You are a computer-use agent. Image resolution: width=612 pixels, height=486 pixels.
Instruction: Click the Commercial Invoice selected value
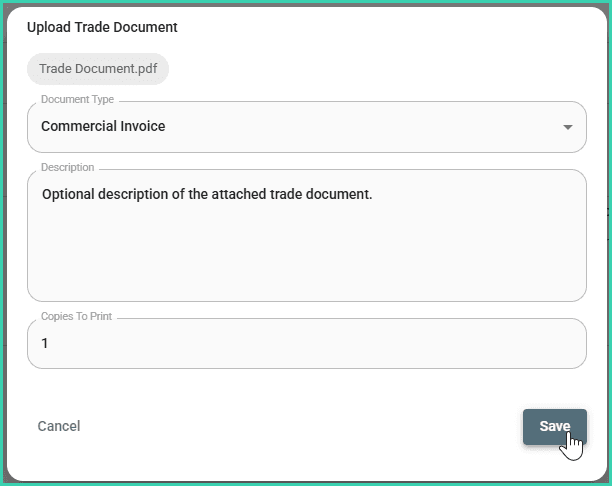coord(103,127)
